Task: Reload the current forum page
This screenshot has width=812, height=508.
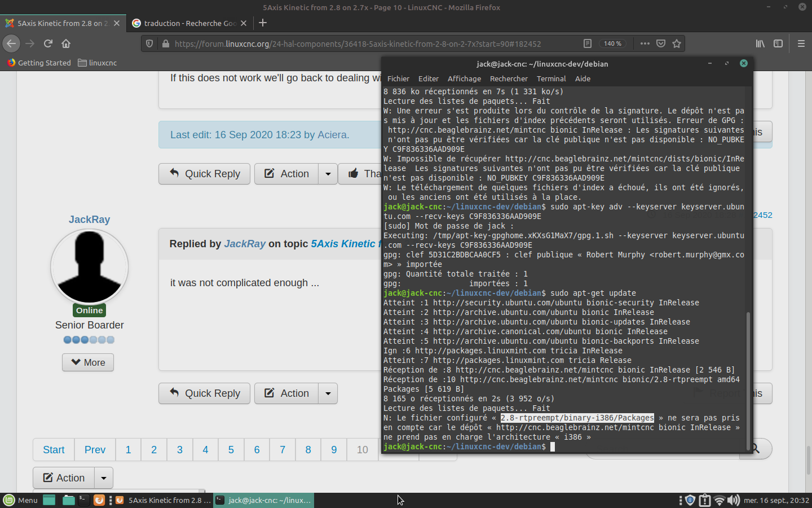Action: 48,43
